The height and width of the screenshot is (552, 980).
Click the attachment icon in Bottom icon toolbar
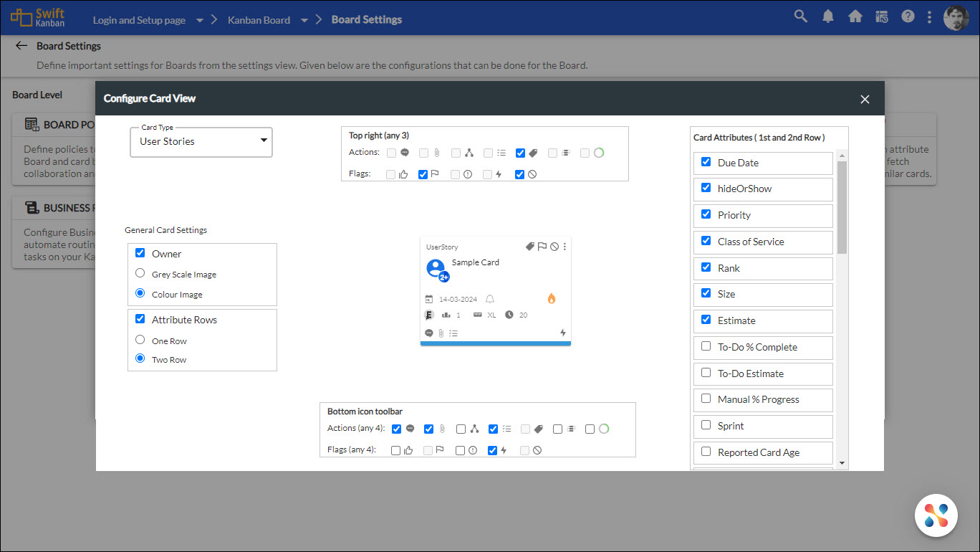441,429
